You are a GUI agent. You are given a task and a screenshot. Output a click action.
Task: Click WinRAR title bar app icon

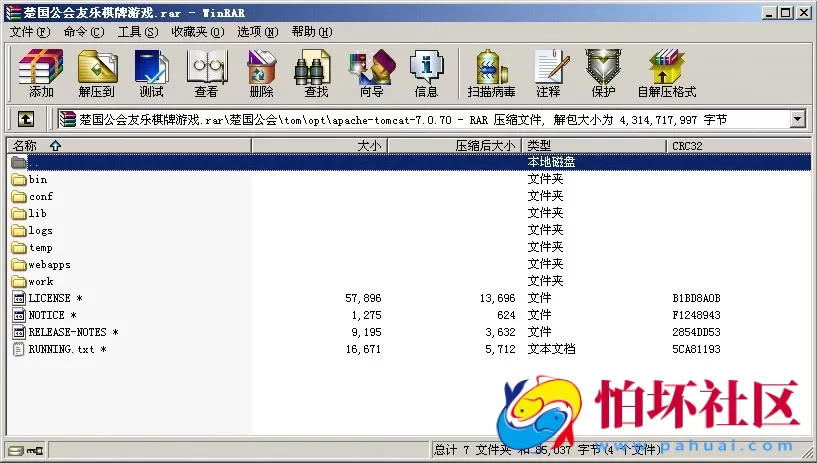[x=13, y=12]
